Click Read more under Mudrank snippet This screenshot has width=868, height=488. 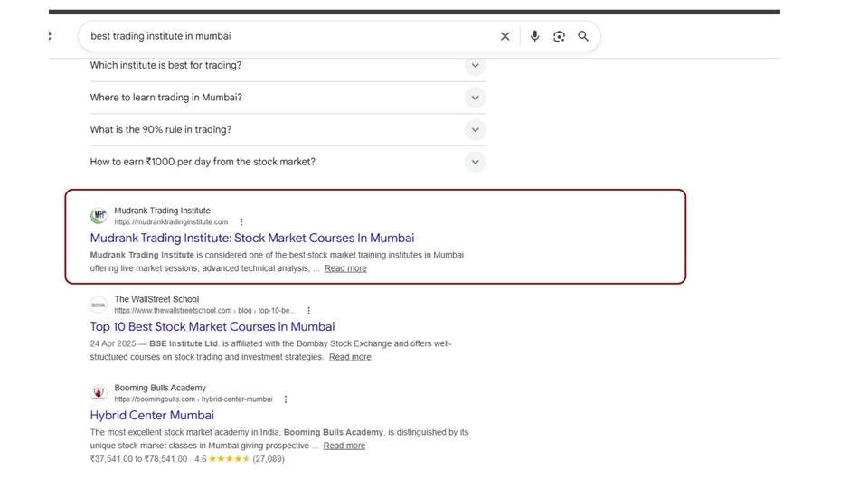click(345, 268)
